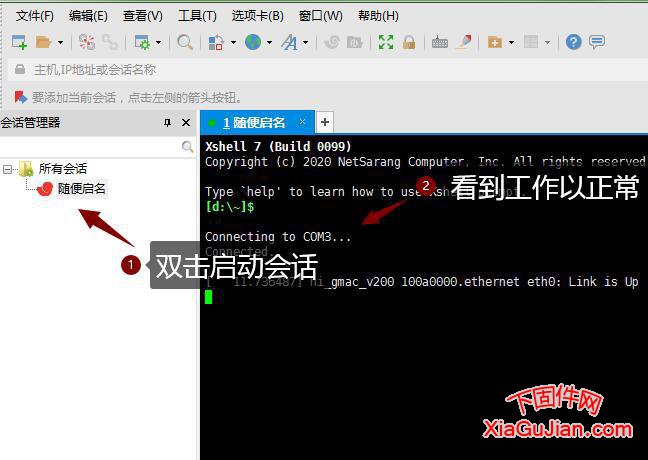648x460 pixels.
Task: Open the layout grid dropdown arrow
Action: [x=548, y=43]
